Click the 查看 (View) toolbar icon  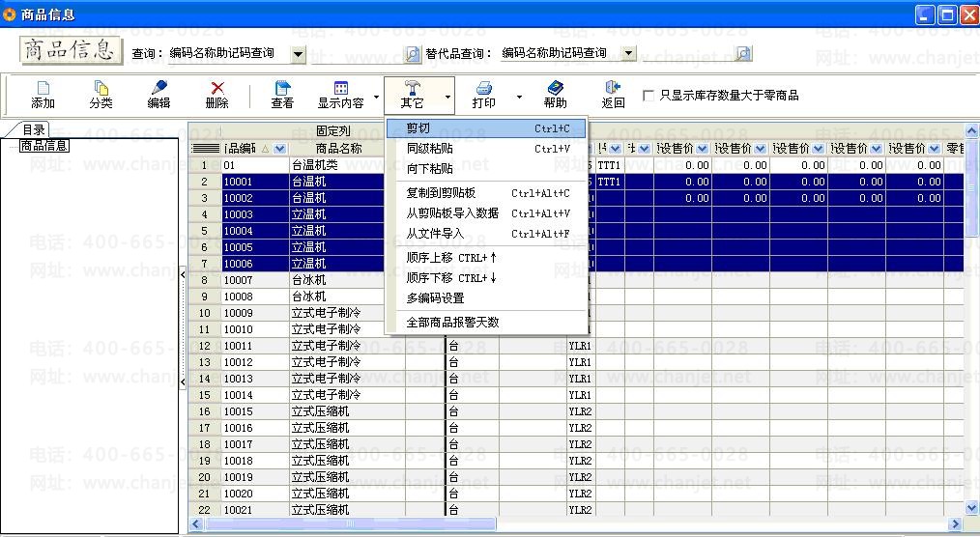click(x=282, y=95)
